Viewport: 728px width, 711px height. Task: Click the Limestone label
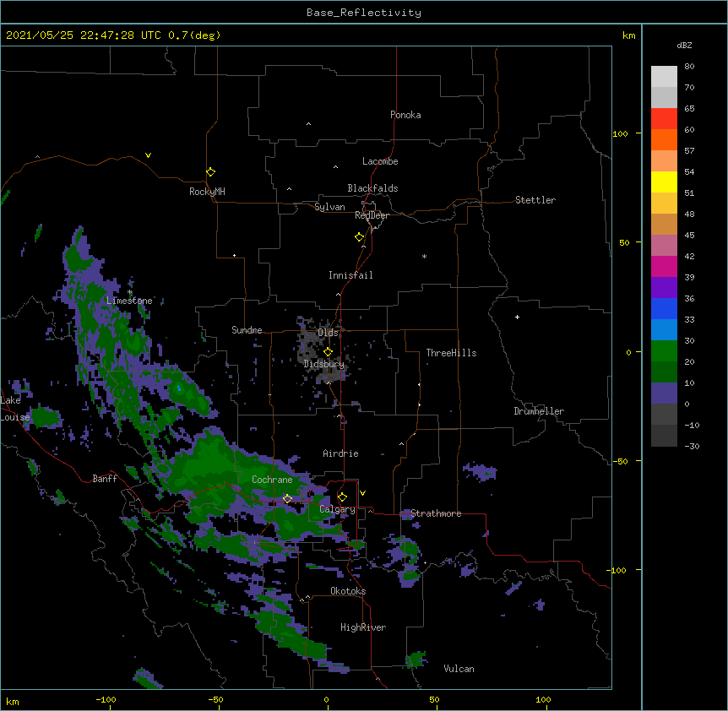(129, 301)
